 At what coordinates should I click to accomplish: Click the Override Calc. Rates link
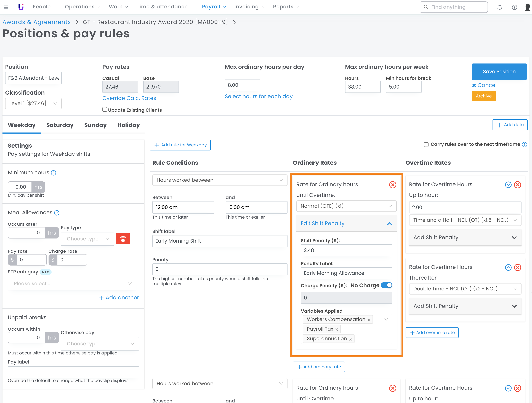click(129, 98)
